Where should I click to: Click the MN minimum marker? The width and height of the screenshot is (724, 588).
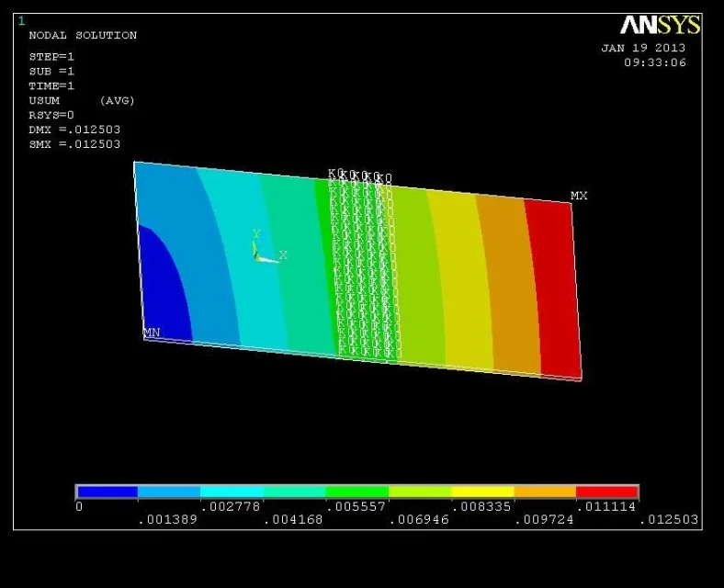152,333
